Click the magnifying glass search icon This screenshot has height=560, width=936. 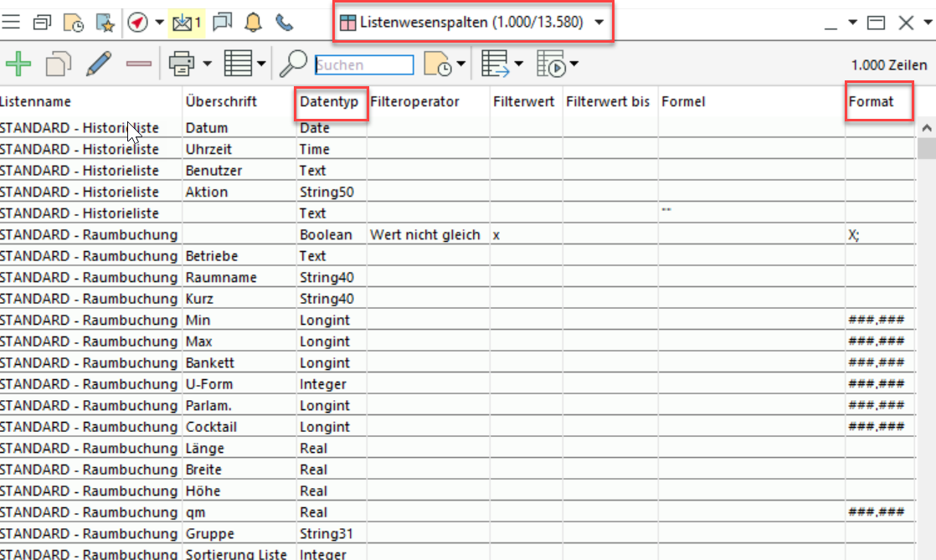(293, 64)
